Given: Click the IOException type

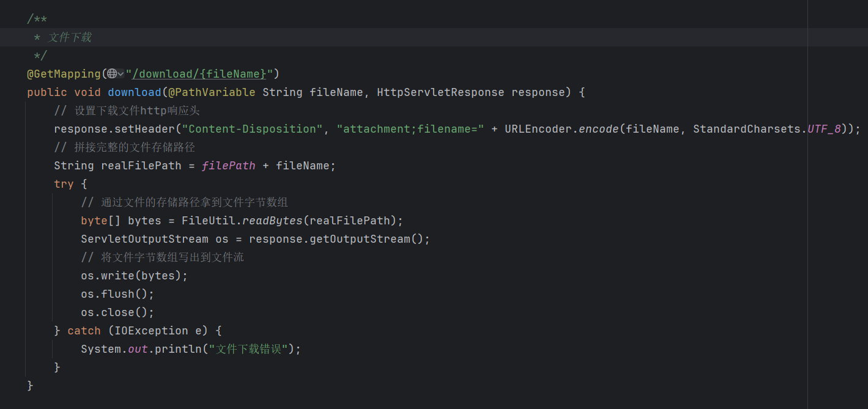Looking at the screenshot, I should click(x=151, y=331).
